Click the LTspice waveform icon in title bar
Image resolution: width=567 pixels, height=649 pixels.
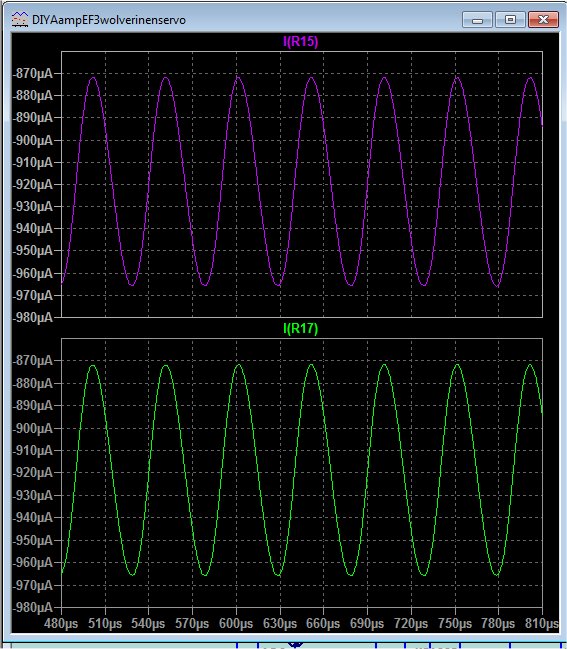click(x=19, y=19)
